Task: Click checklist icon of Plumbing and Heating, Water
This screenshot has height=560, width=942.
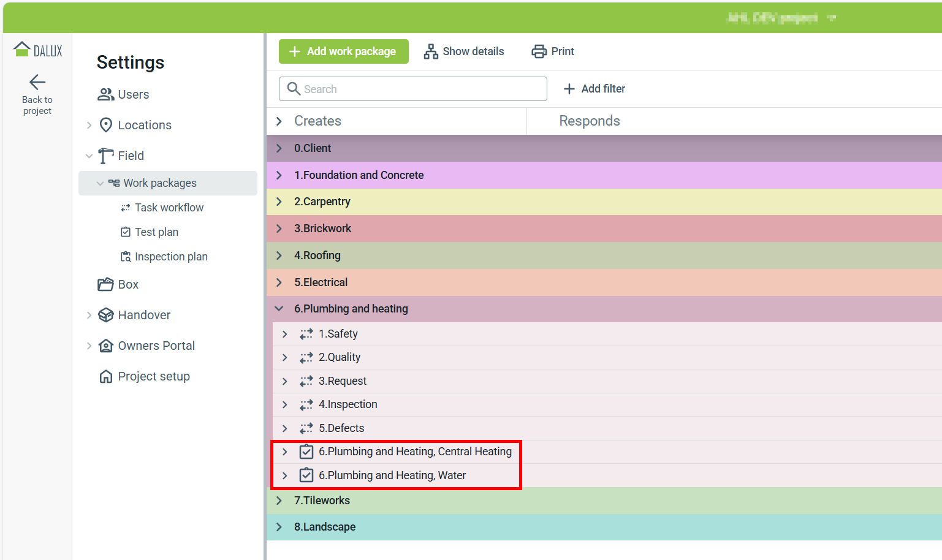Action: 306,475
